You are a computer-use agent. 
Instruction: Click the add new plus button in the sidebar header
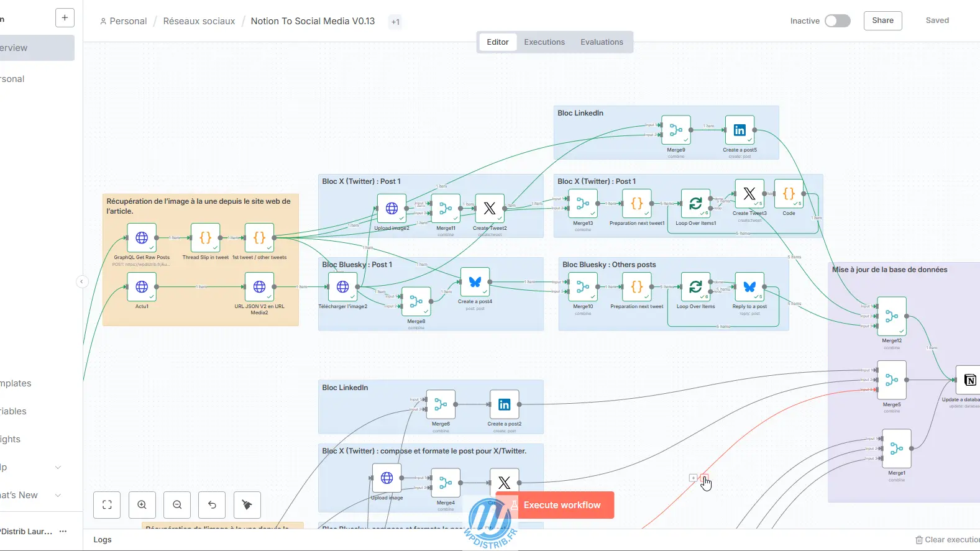(65, 17)
